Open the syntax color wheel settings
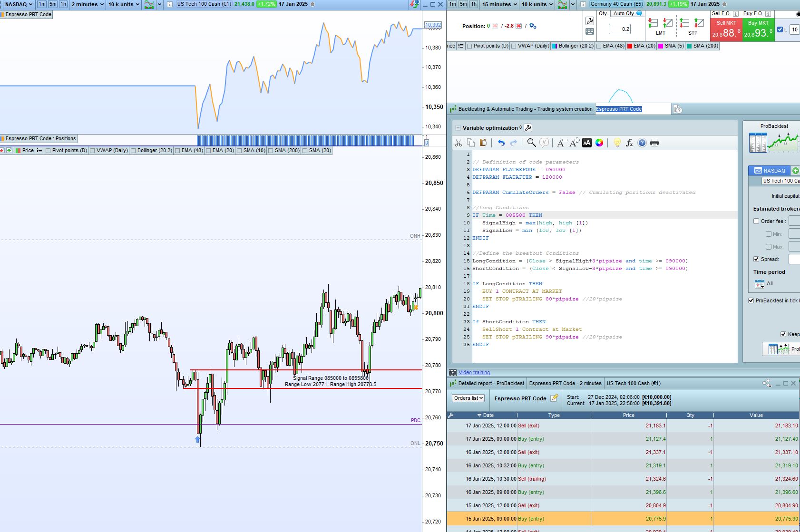This screenshot has height=532, width=800. tap(599, 143)
